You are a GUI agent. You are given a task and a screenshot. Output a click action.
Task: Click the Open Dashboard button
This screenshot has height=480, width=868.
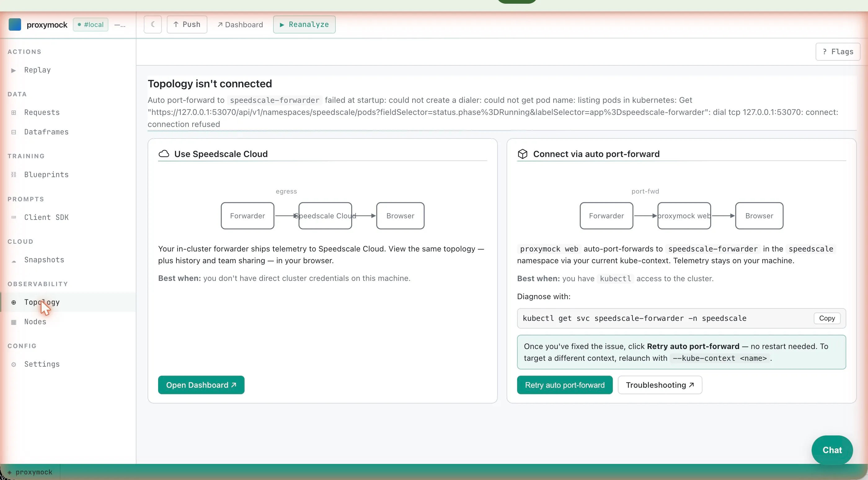[201, 385]
